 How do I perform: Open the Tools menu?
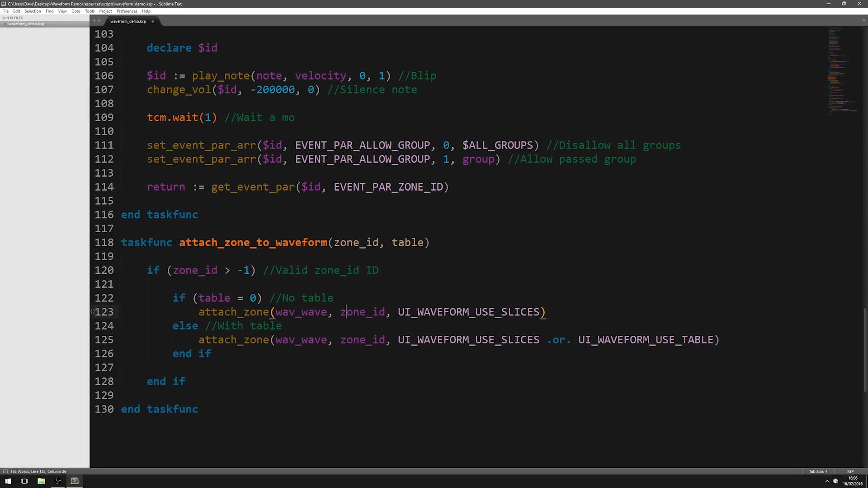(x=90, y=11)
